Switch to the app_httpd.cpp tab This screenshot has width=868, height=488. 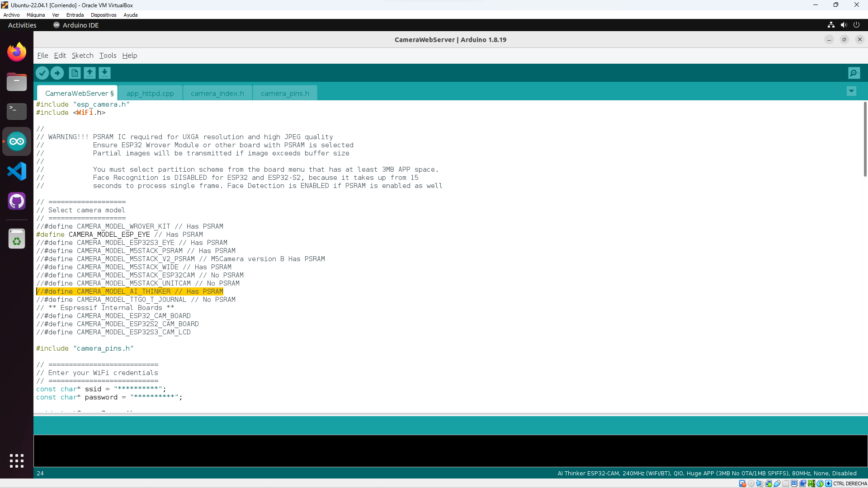pyautogui.click(x=150, y=94)
